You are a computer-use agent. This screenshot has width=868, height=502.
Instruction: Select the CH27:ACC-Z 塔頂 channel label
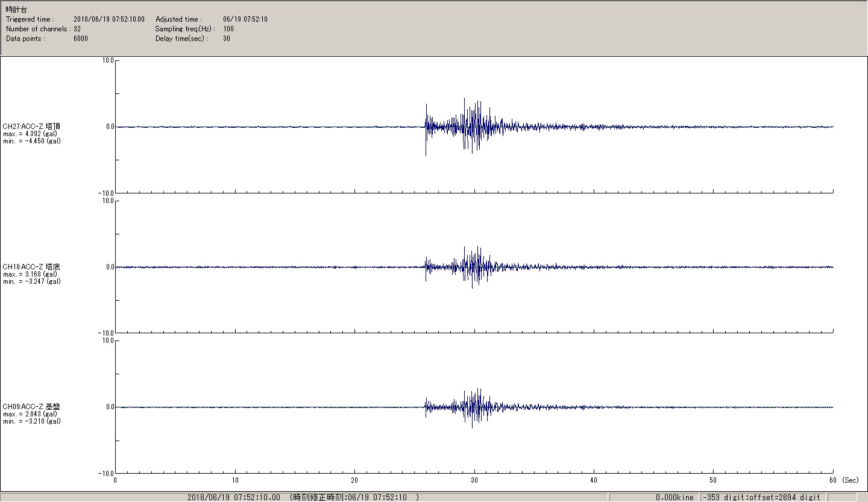click(x=31, y=127)
